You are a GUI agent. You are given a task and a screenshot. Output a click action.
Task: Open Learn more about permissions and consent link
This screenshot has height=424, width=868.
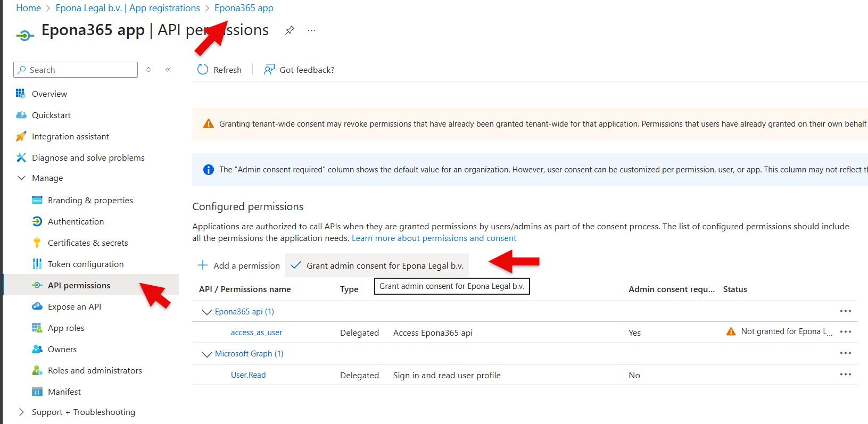[434, 238]
